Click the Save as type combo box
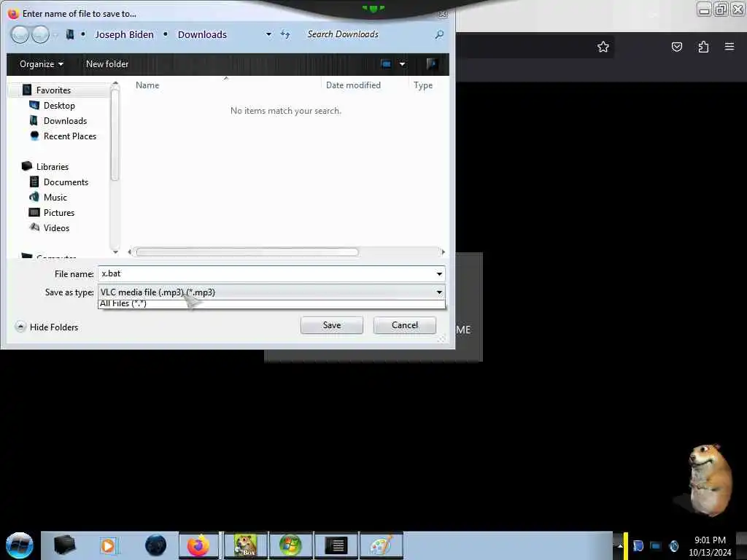The image size is (747, 560). pos(271,292)
